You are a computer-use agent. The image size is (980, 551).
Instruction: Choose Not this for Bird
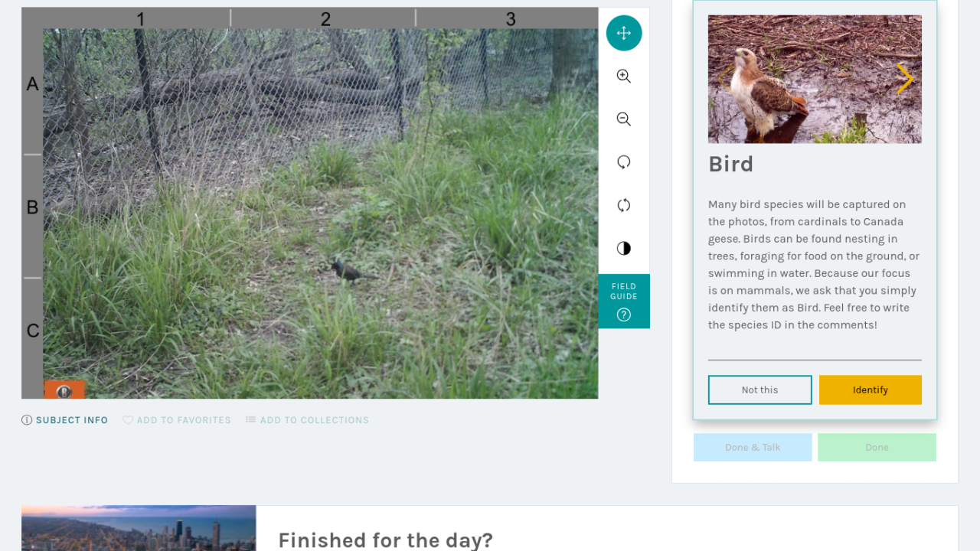click(x=759, y=390)
